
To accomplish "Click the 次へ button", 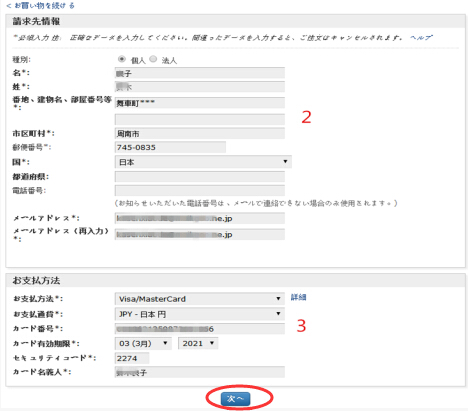I will pos(235,399).
